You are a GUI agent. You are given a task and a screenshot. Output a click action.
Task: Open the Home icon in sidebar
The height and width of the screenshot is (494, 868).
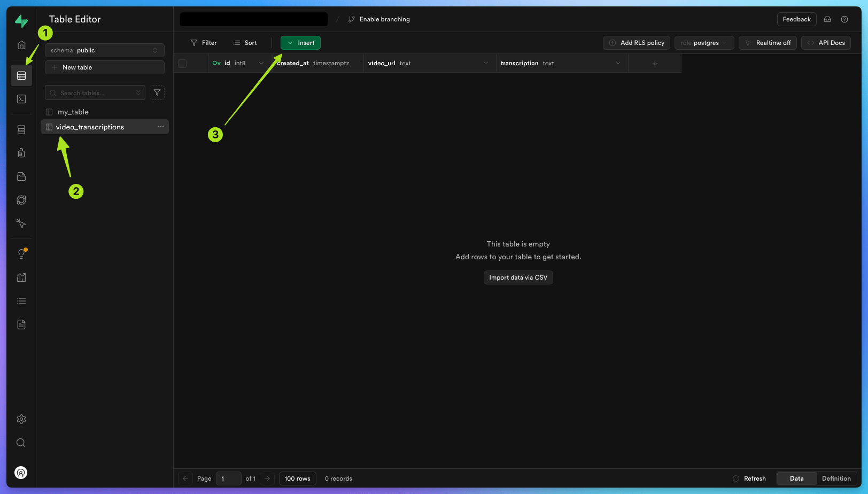tap(21, 45)
